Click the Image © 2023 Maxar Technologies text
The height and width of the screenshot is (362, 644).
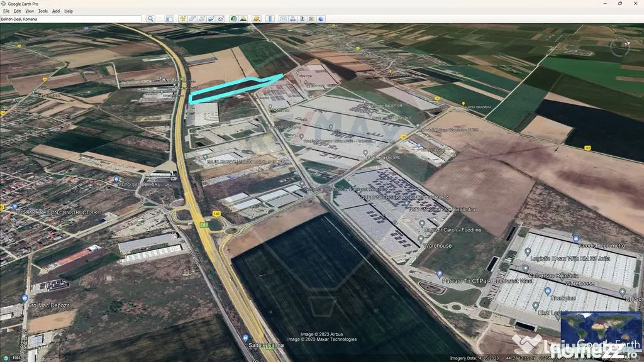(x=321, y=339)
